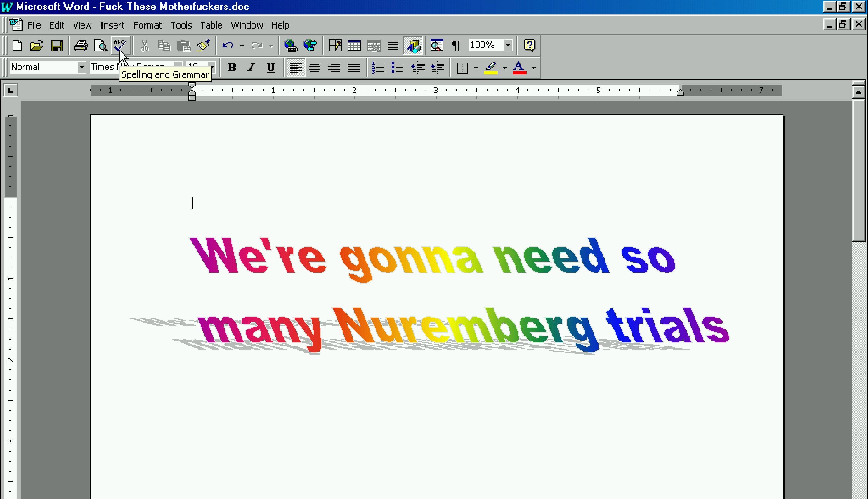This screenshot has width=868, height=499.
Task: Open the Format menu
Action: 147,25
